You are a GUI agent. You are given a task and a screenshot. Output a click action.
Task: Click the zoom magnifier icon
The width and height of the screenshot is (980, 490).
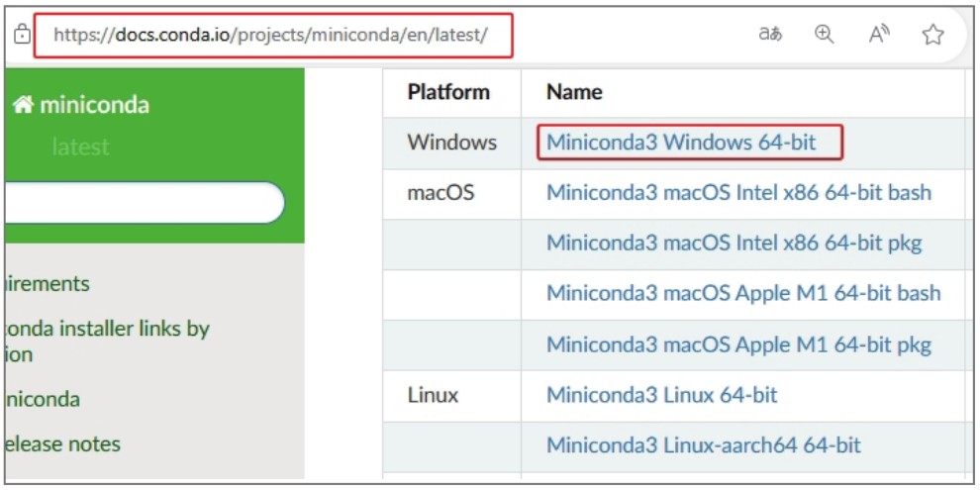point(825,35)
